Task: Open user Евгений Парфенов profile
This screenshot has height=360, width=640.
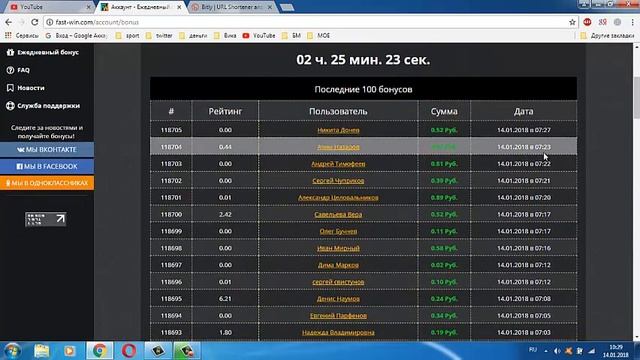Action: click(x=338, y=316)
